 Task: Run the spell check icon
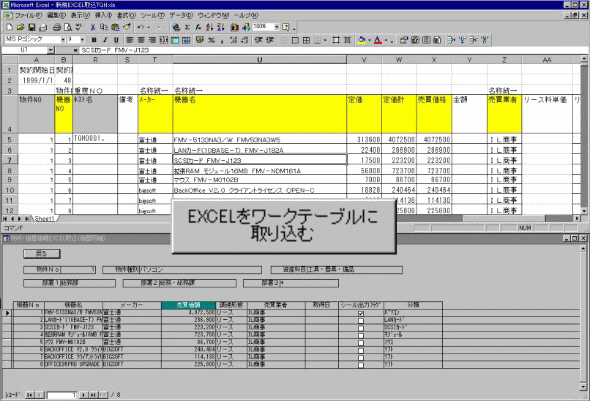tap(79, 27)
